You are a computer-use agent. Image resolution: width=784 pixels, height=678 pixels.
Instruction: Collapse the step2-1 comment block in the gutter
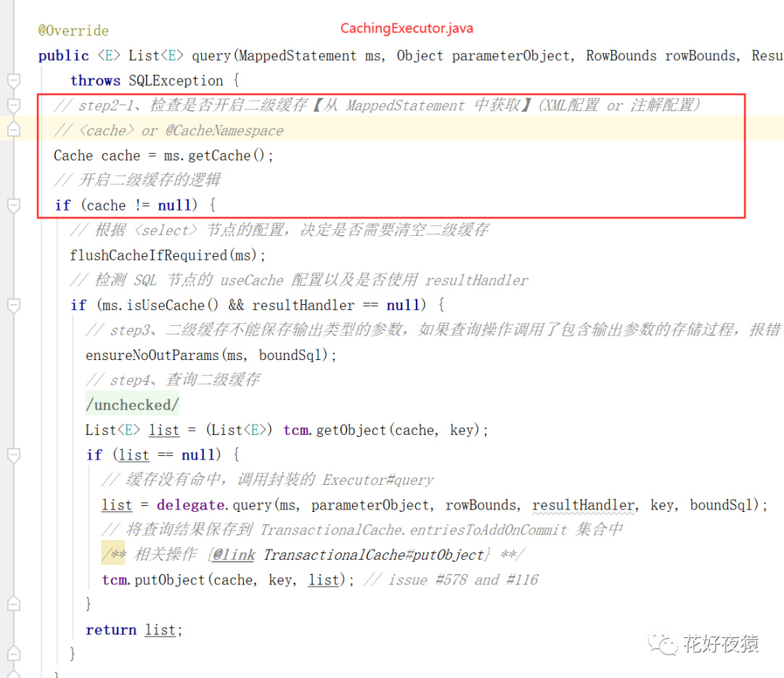(14, 105)
